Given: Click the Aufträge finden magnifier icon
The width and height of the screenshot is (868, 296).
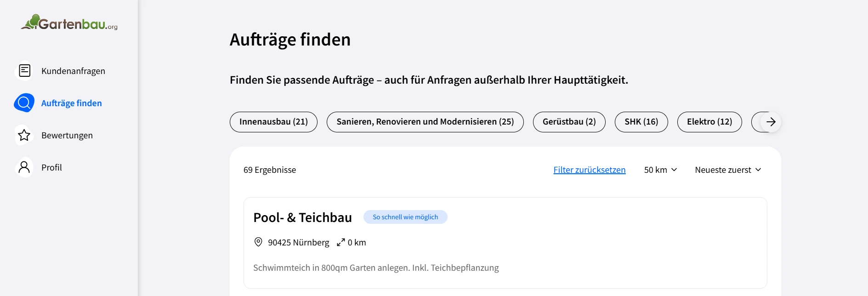Looking at the screenshot, I should click(x=24, y=103).
